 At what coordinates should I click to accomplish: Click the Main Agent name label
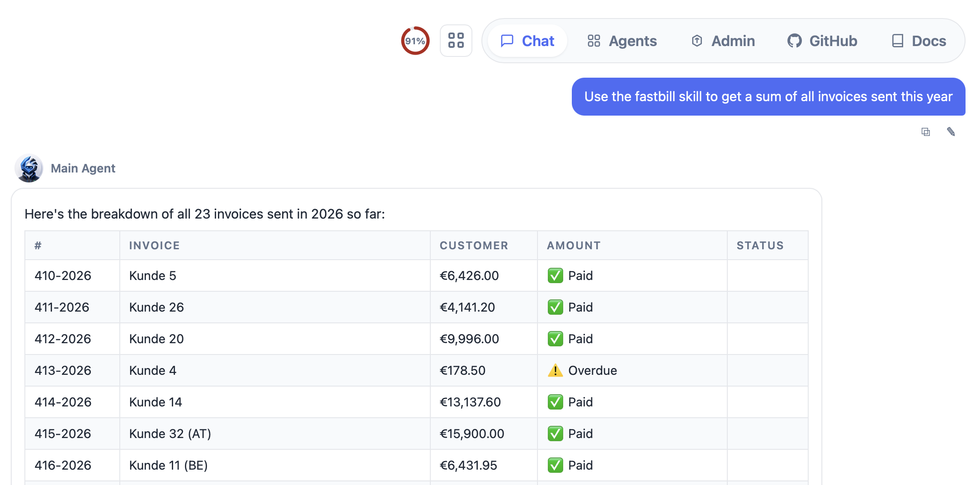(x=83, y=168)
